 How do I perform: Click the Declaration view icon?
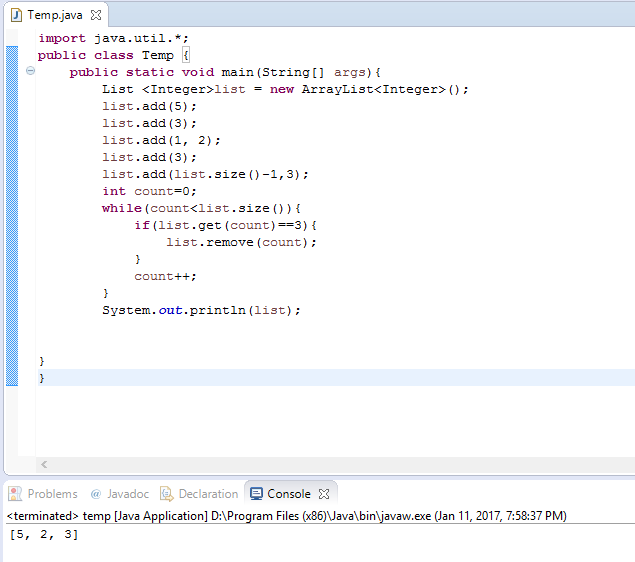coord(166,494)
